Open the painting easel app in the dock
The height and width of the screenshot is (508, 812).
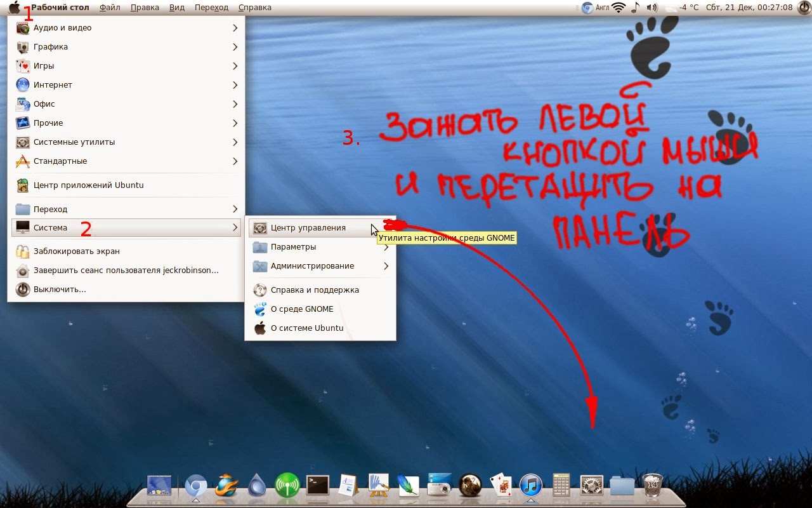[x=378, y=485]
